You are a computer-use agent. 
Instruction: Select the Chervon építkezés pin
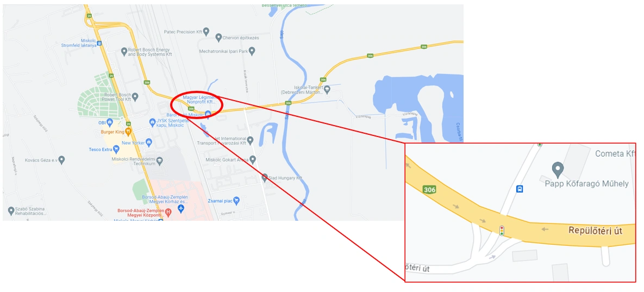coord(218,38)
